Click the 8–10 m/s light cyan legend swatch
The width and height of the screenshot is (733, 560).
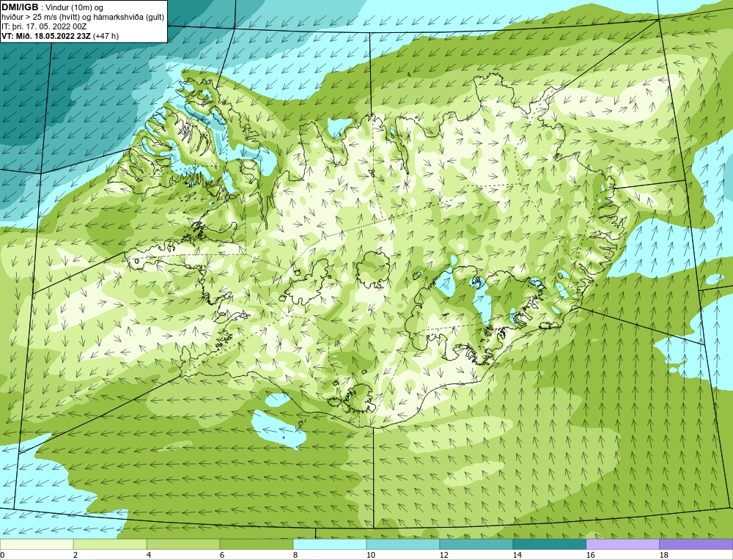[330, 544]
